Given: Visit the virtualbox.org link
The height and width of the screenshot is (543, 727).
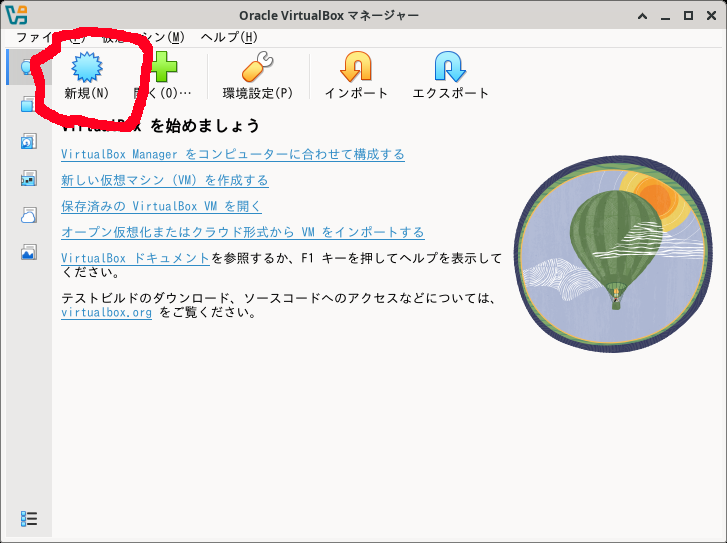Looking at the screenshot, I should [x=106, y=312].
